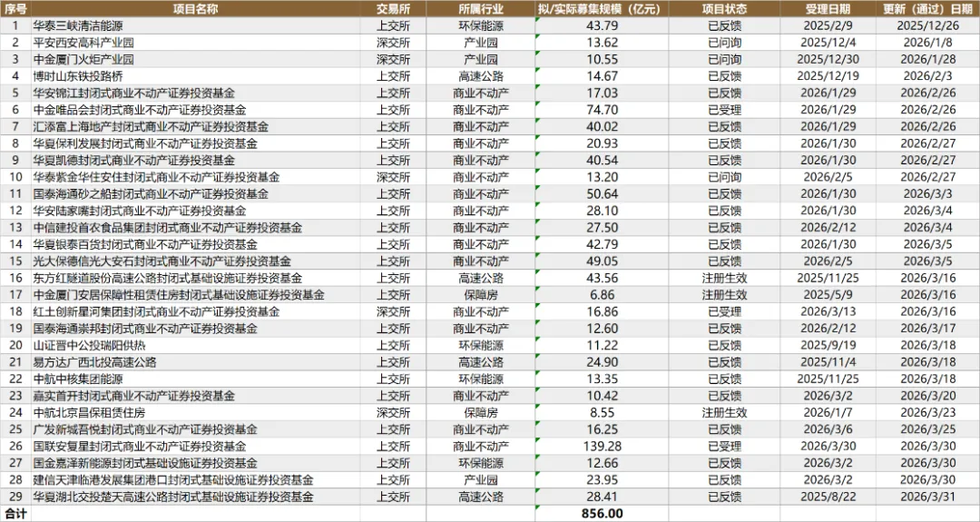Click the fundraising value 139.28
The image size is (980, 522).
(x=602, y=447)
